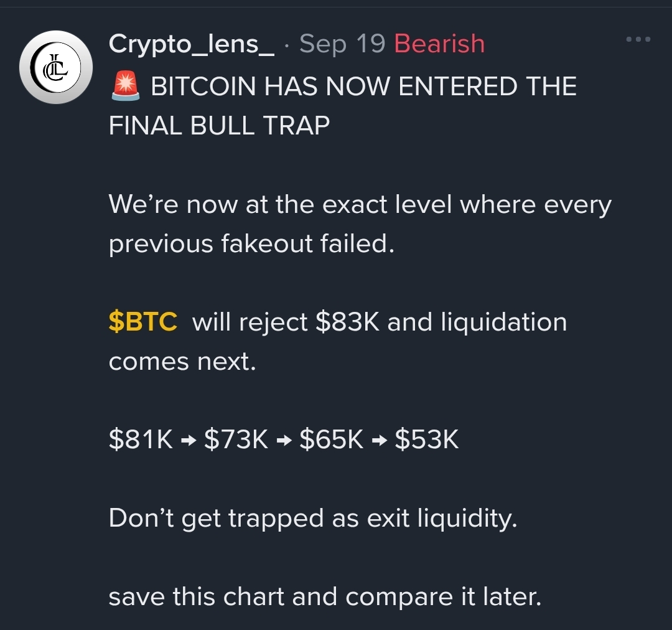The height and width of the screenshot is (630, 672).
Task: Click the Sep 19 post timestamp
Action: (x=342, y=44)
